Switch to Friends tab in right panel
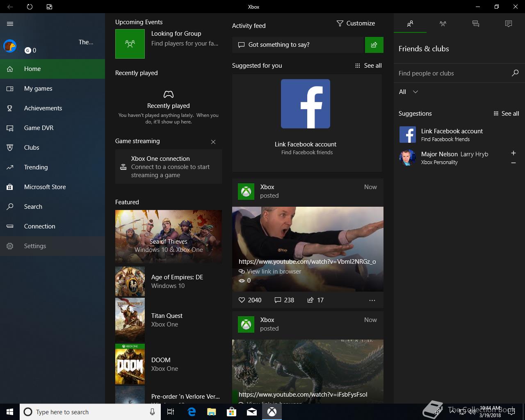The height and width of the screenshot is (420, 525). [x=410, y=24]
